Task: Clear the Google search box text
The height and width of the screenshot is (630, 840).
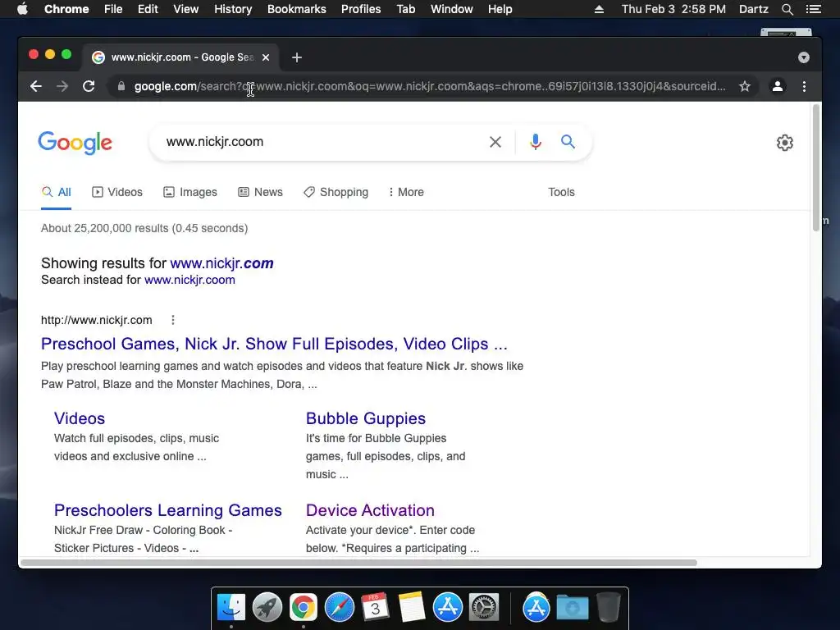Action: (x=495, y=142)
